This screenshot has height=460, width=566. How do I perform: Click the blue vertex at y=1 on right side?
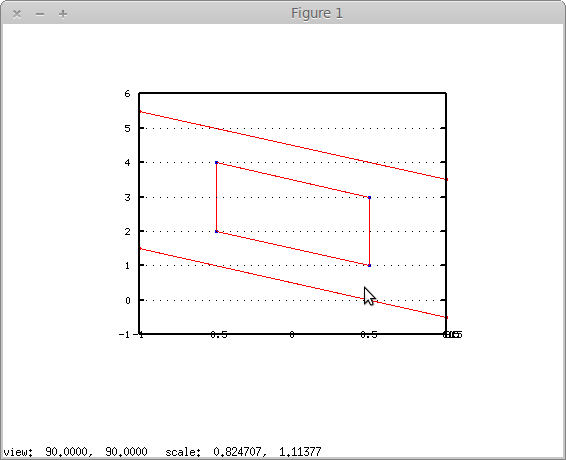point(369,265)
